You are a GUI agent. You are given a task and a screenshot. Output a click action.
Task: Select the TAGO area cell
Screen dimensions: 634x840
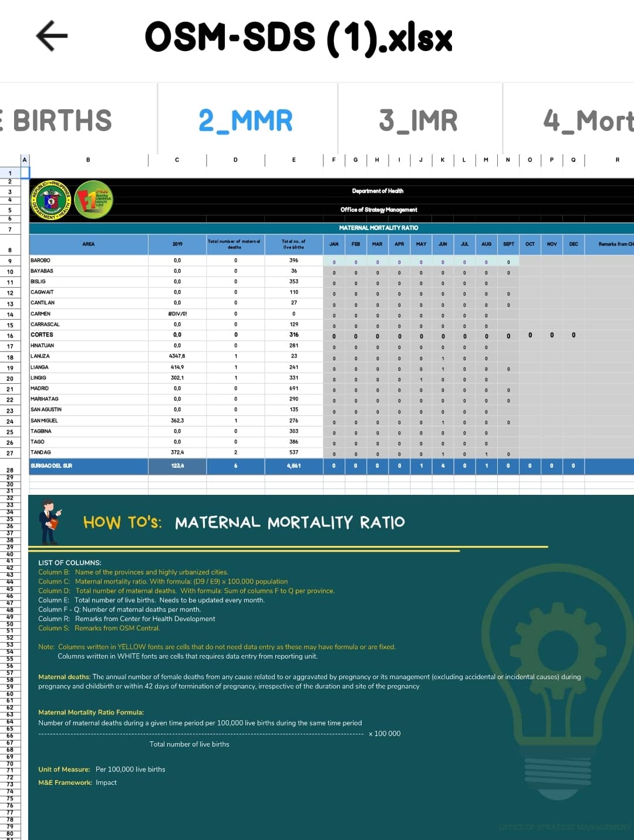click(x=89, y=441)
